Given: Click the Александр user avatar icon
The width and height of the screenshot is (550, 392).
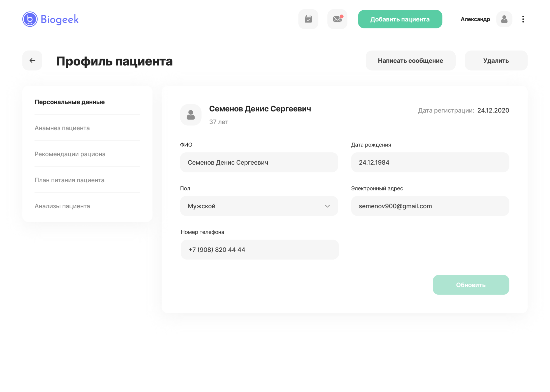Looking at the screenshot, I should tap(504, 19).
